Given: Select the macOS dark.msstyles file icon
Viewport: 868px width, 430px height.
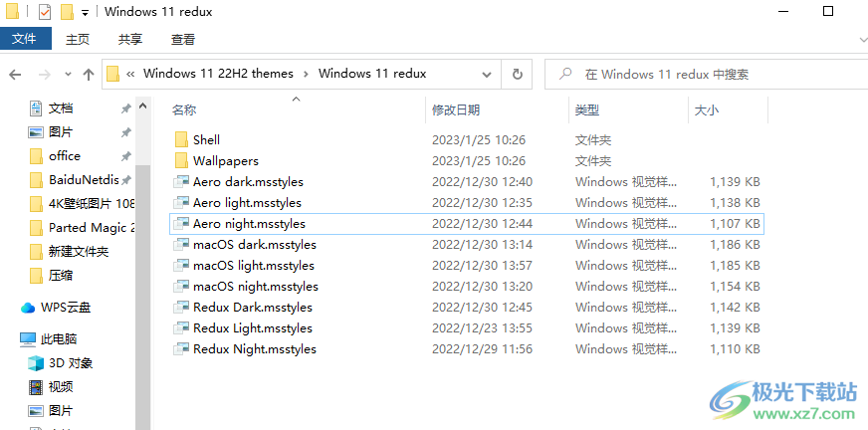Looking at the screenshot, I should tap(181, 245).
